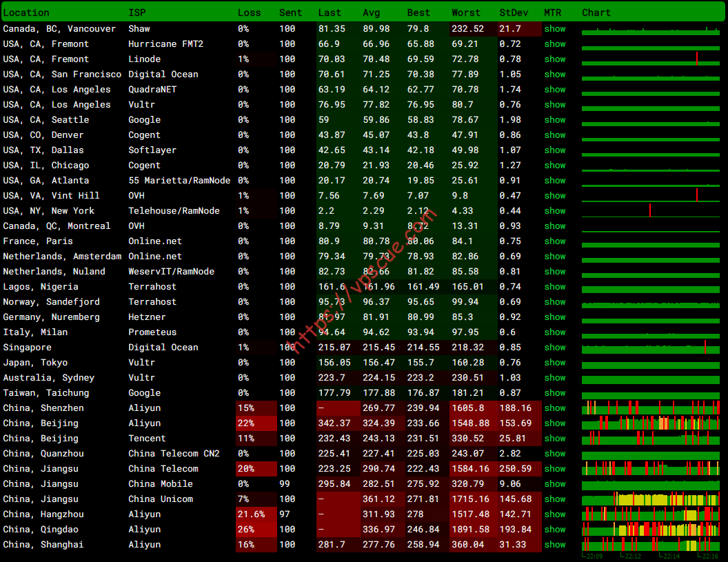Click show link for OVH Vint Hill
The image size is (728, 562).
[x=555, y=196]
